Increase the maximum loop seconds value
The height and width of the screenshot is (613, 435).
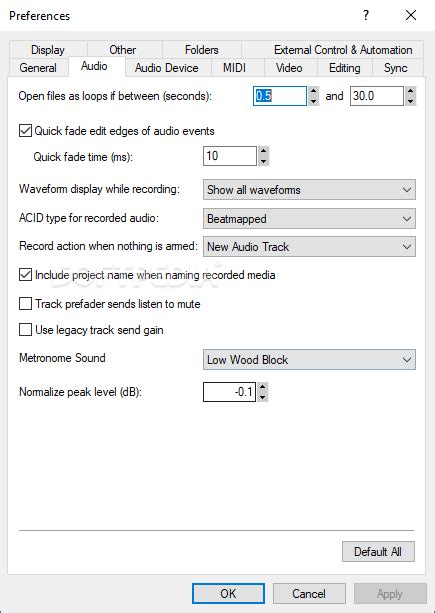[x=410, y=91]
